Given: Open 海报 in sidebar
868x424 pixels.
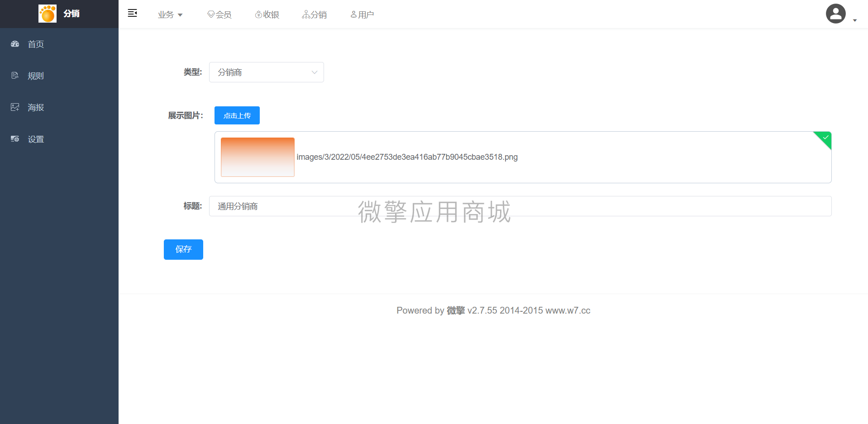Looking at the screenshot, I should pos(59,107).
